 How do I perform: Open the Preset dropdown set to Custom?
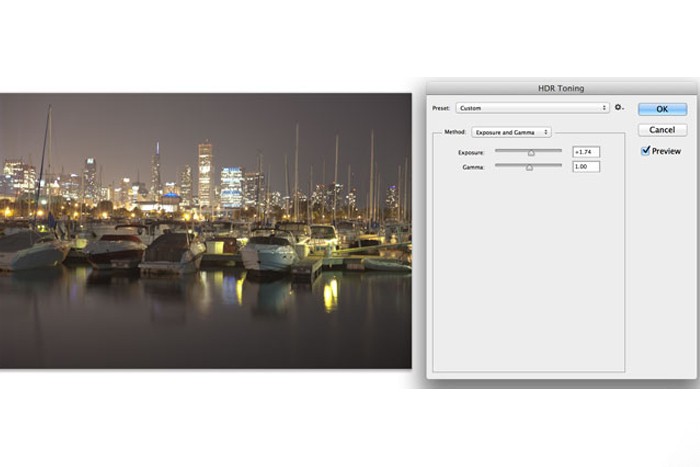coord(532,108)
